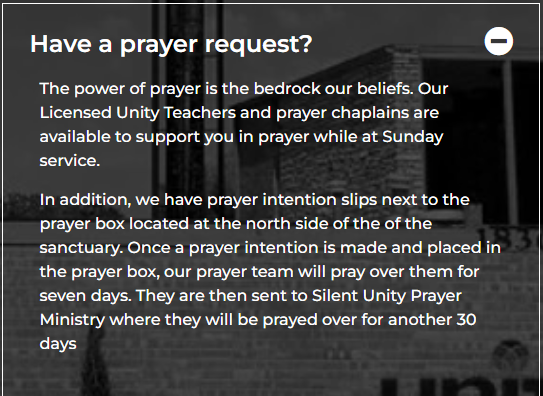Click the words "seven days"

(x=86, y=296)
